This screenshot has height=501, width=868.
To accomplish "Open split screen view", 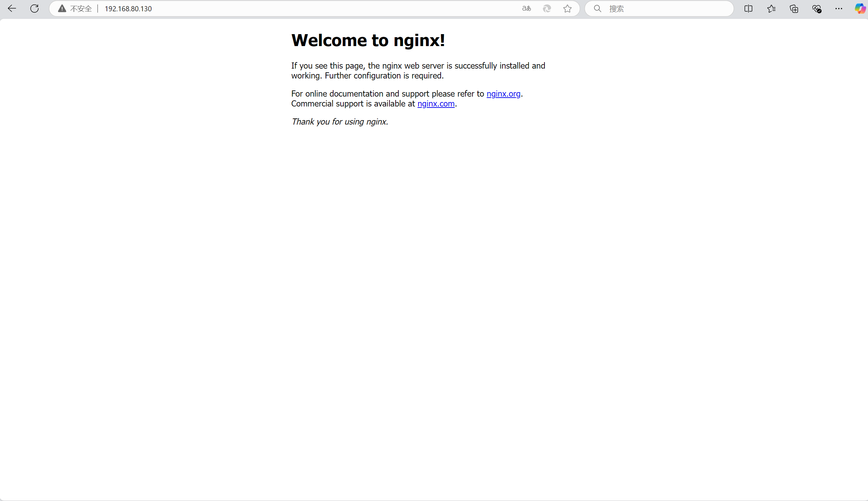I will pos(748,9).
